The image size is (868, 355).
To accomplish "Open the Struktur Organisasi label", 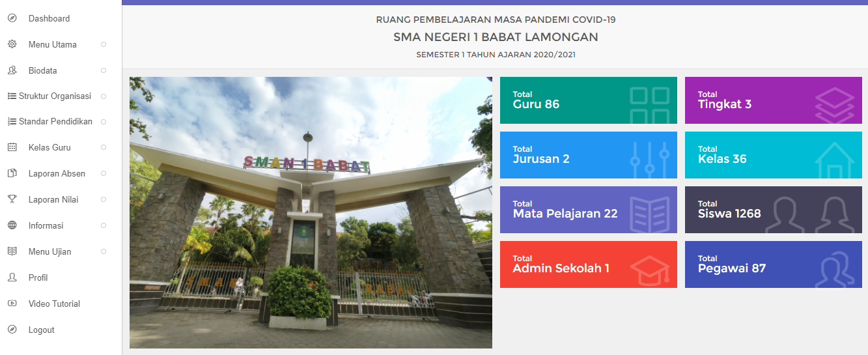I will click(x=55, y=96).
